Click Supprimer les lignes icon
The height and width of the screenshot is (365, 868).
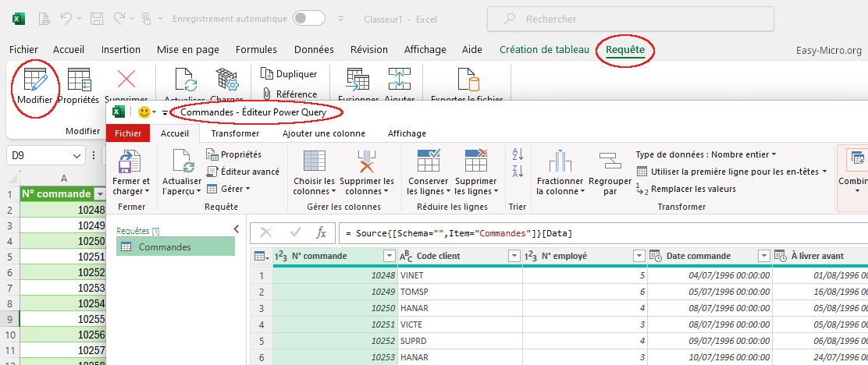[475, 162]
